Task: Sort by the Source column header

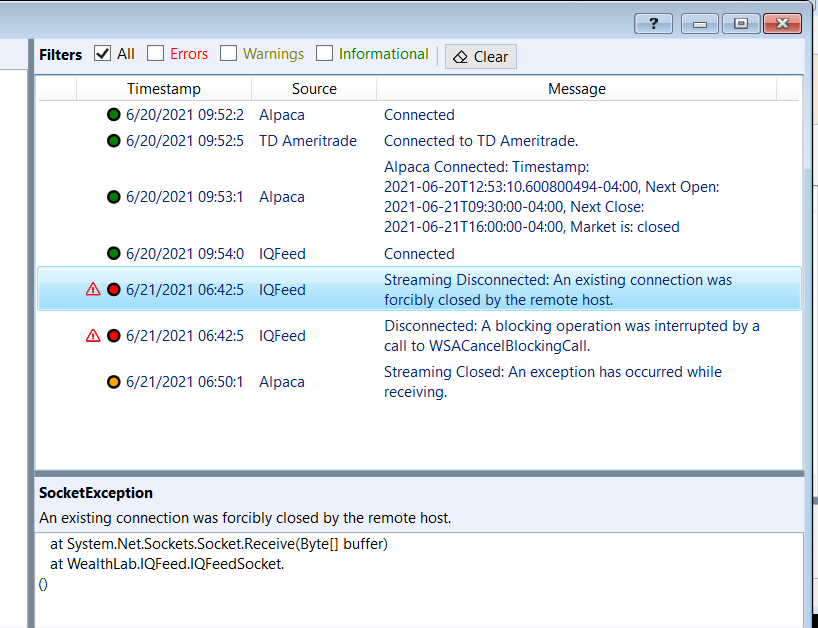Action: (314, 89)
